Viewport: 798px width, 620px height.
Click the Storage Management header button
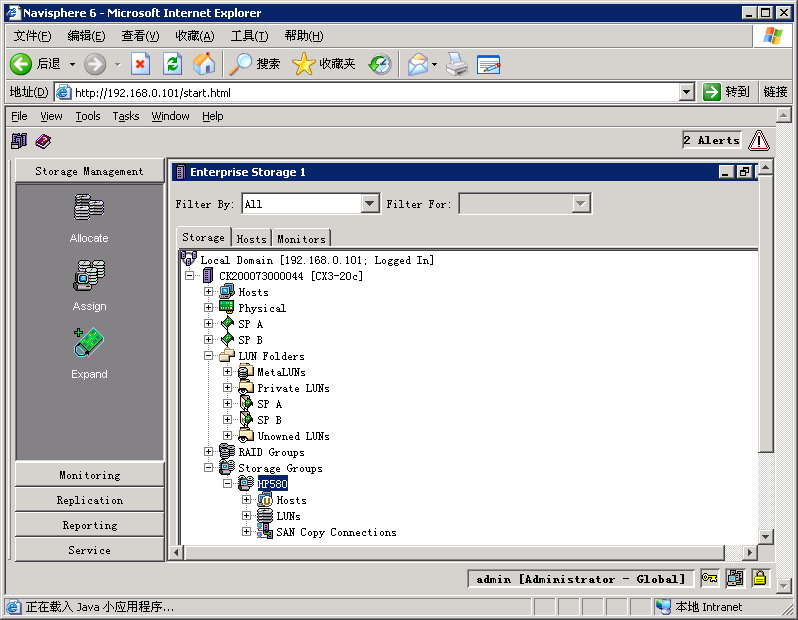tap(90, 171)
